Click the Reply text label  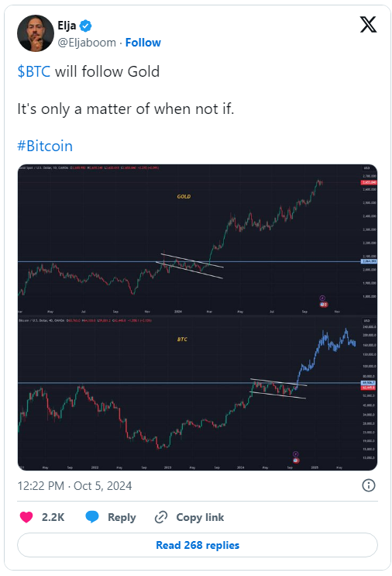click(122, 517)
